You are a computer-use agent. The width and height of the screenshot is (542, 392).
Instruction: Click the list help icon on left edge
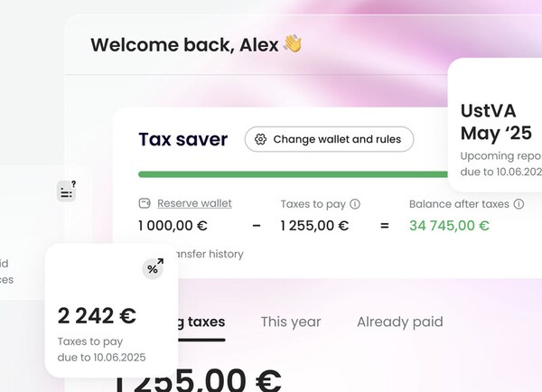pos(67,191)
